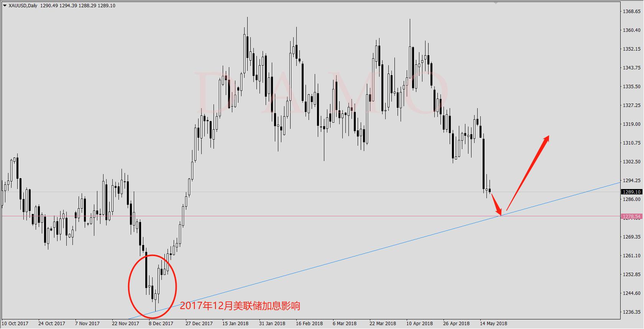Click the 8 Dec 2017 date label
Screen dimensions: 644x329
[x=161, y=324]
